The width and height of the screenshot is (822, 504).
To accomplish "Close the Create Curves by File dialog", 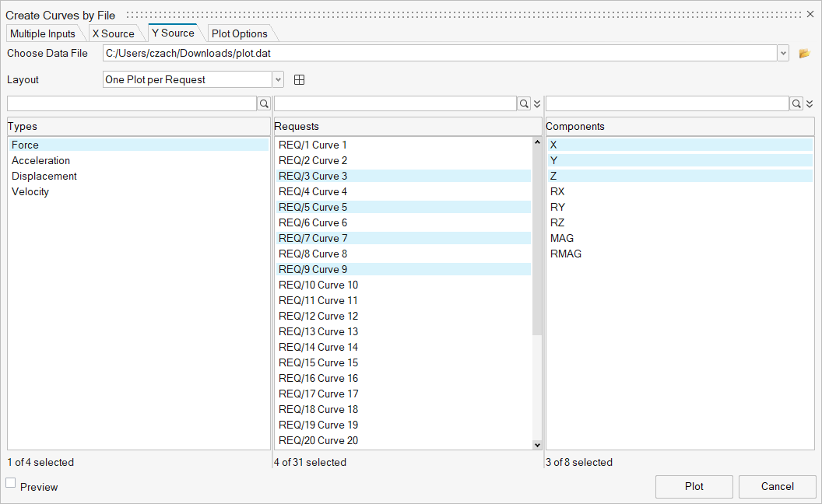I will click(x=810, y=15).
